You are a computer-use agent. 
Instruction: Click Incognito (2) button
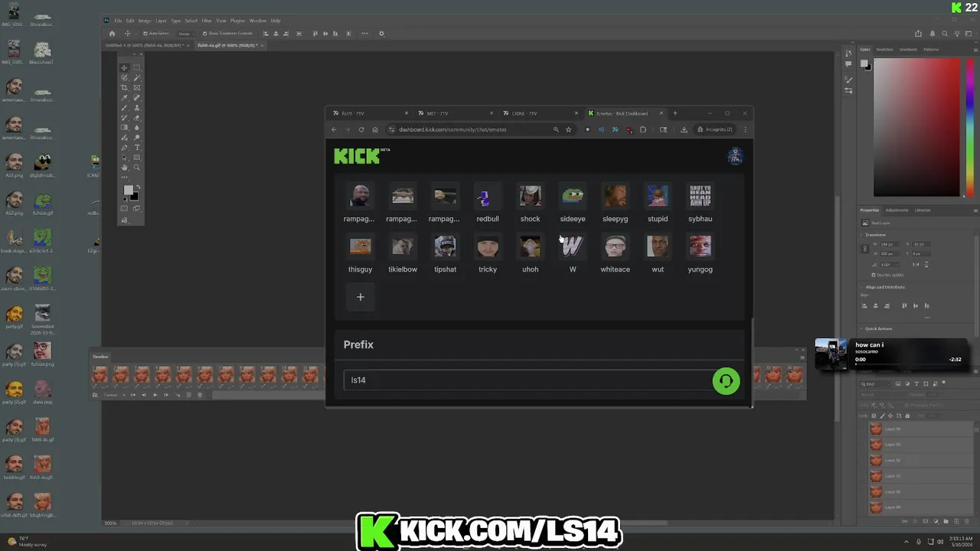click(714, 129)
